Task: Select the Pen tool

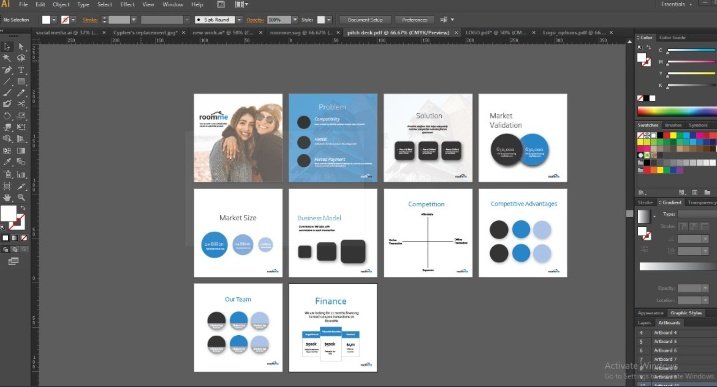Action: click(x=7, y=70)
